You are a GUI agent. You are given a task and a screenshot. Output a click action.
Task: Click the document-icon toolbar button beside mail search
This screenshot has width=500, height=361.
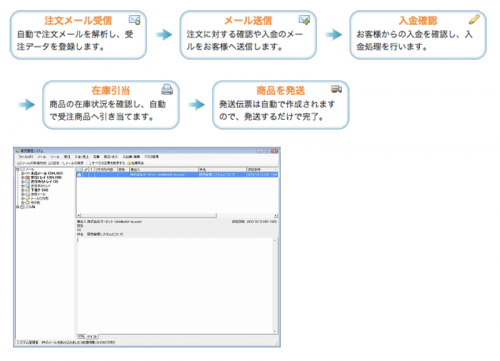click(x=106, y=163)
